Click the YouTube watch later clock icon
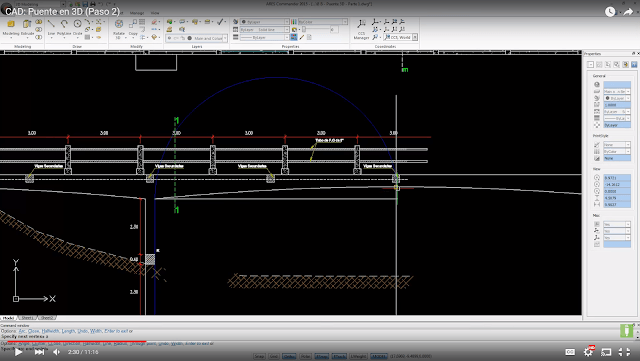 pos(610,11)
